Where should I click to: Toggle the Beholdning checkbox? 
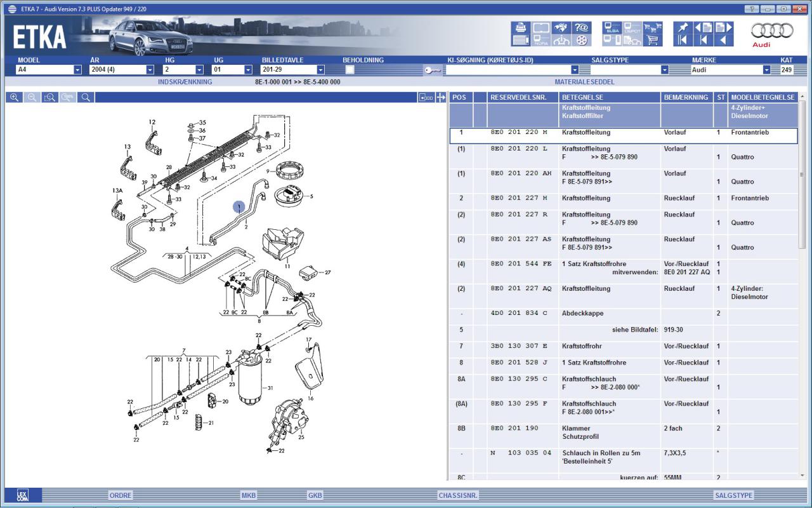(350, 70)
